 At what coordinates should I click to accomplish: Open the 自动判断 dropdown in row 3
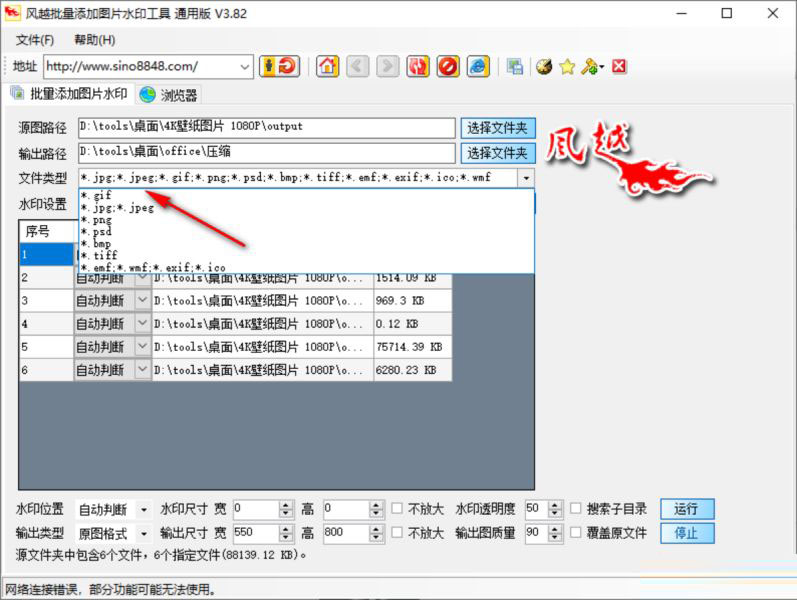coord(142,300)
